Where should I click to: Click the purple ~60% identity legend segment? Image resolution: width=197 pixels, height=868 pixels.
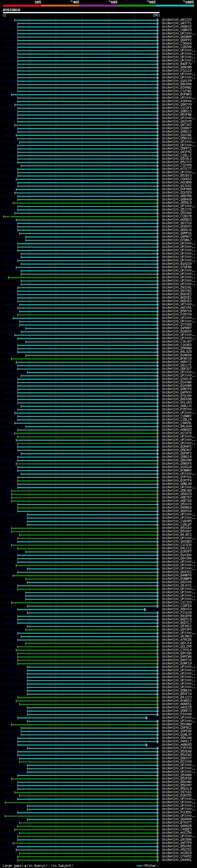click(x=99, y=6)
